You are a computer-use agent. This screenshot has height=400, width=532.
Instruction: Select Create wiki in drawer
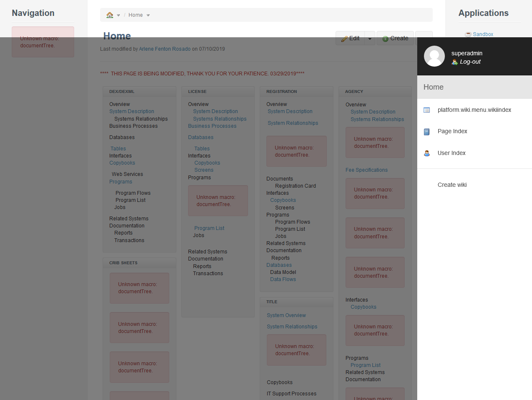tap(452, 185)
